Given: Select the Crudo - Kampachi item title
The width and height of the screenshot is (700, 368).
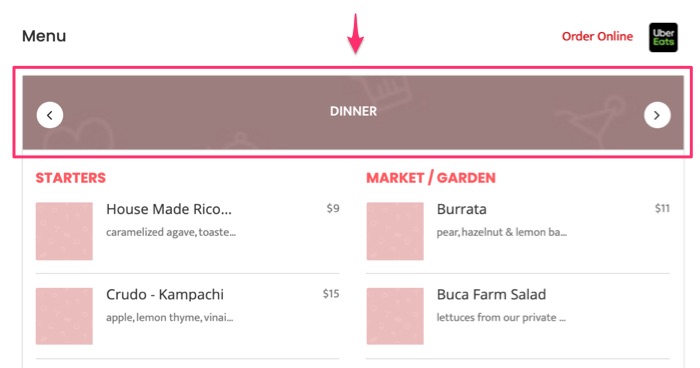Looking at the screenshot, I should coord(165,294).
